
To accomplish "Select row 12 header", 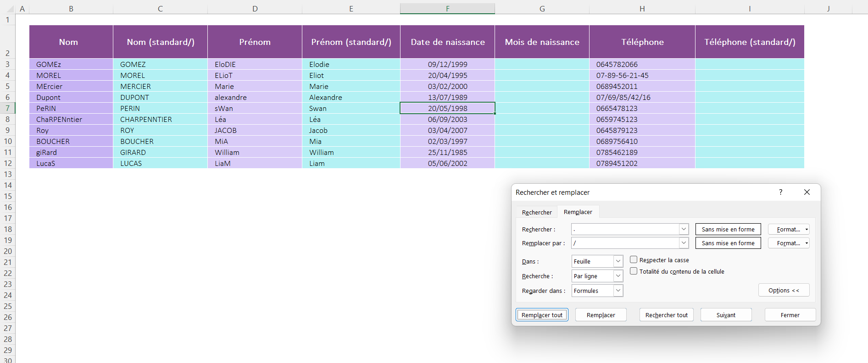I will click(8, 163).
